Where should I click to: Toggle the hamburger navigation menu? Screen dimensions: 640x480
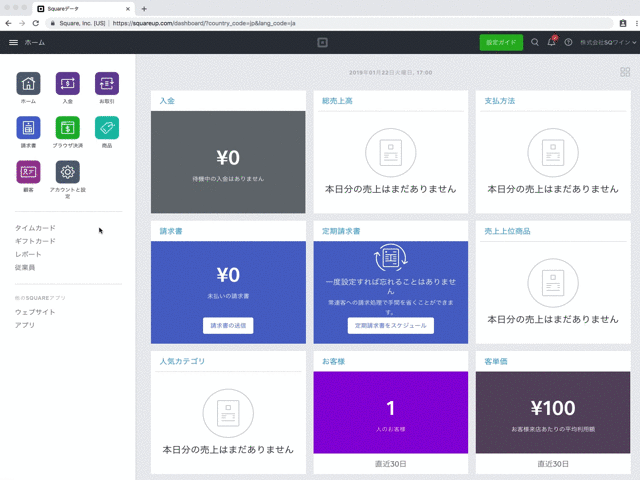[x=13, y=43]
